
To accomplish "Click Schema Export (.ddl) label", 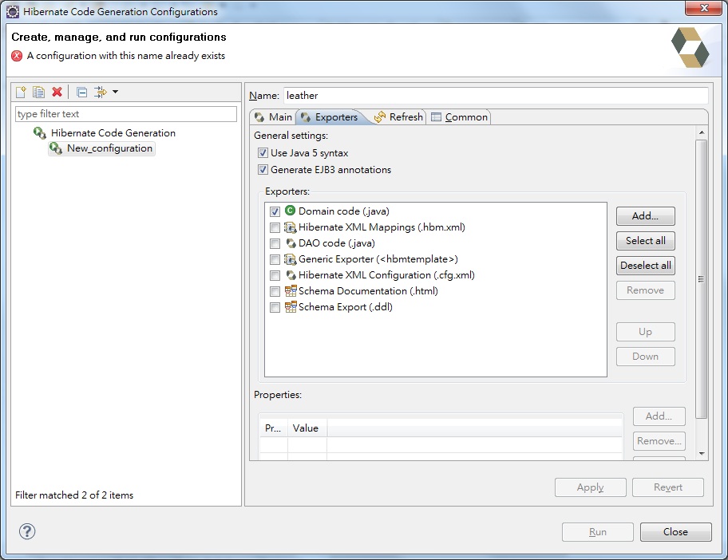I will pyautogui.click(x=346, y=306).
